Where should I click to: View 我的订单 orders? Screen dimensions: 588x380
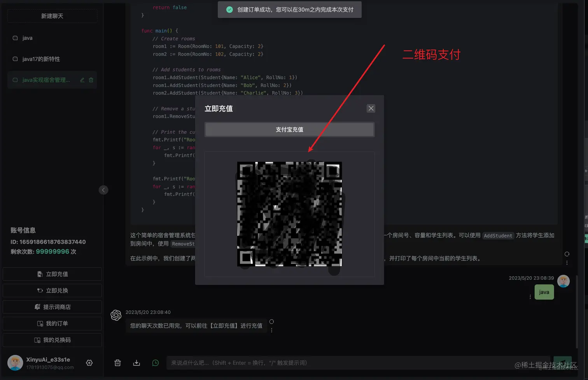(52, 323)
